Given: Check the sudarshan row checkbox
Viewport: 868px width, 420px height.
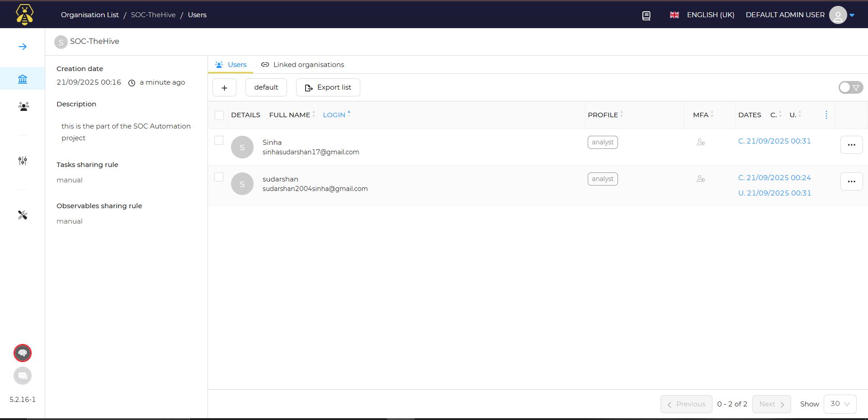Looking at the screenshot, I should coord(219,177).
